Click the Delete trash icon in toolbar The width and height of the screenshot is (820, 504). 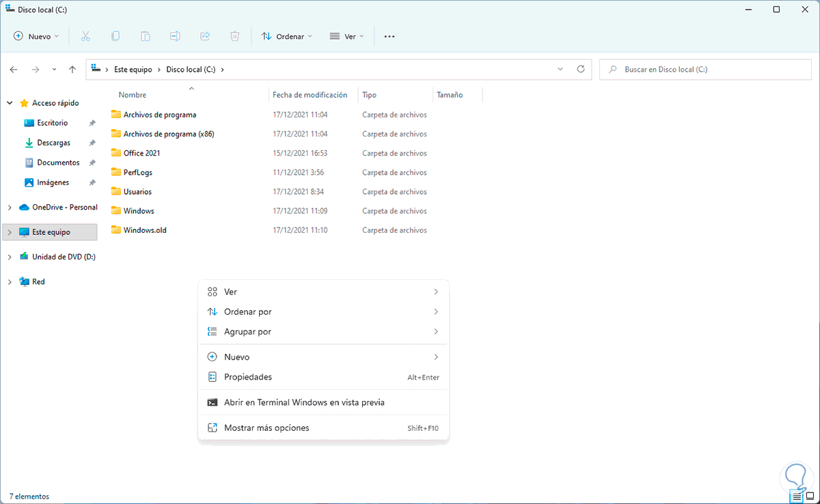coord(234,36)
